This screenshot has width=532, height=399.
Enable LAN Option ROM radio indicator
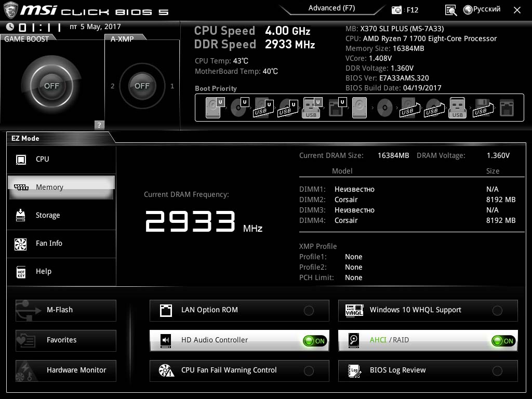click(309, 311)
